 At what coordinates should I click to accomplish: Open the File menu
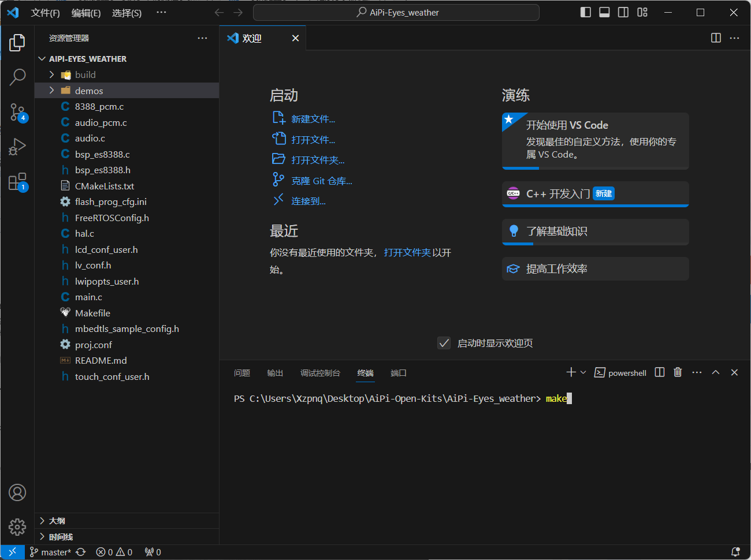point(45,13)
